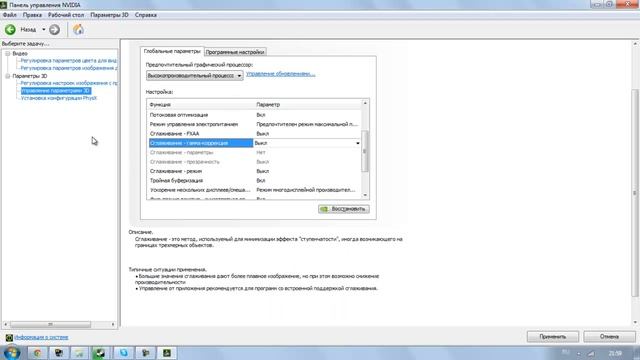Select Режим управления электропитанием row

tap(255, 124)
